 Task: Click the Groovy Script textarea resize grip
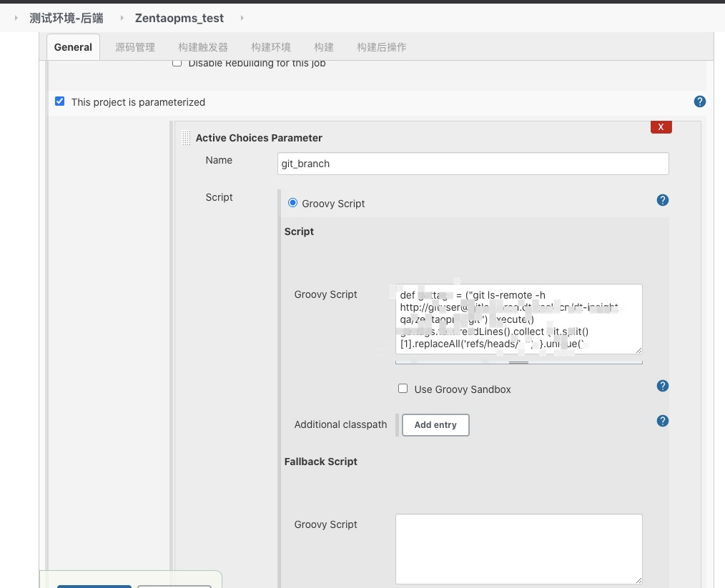(x=638, y=351)
